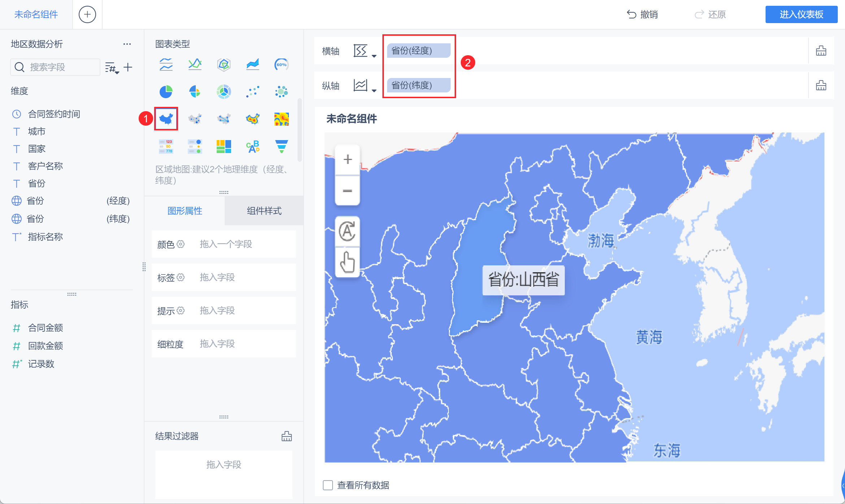This screenshot has height=504, width=845.
Task: Click the map zoom in button
Action: pos(347,159)
